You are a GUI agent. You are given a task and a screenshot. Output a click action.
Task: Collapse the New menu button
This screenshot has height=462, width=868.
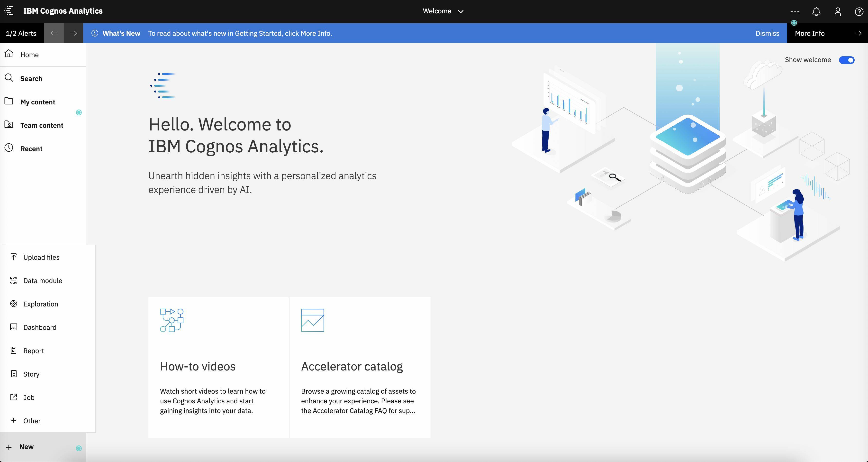[x=26, y=447]
